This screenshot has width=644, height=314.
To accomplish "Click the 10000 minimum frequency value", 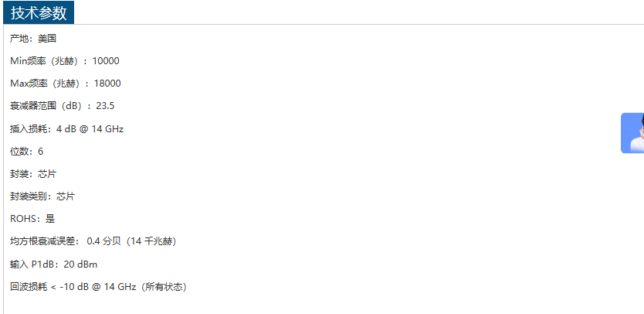I will tap(106, 60).
